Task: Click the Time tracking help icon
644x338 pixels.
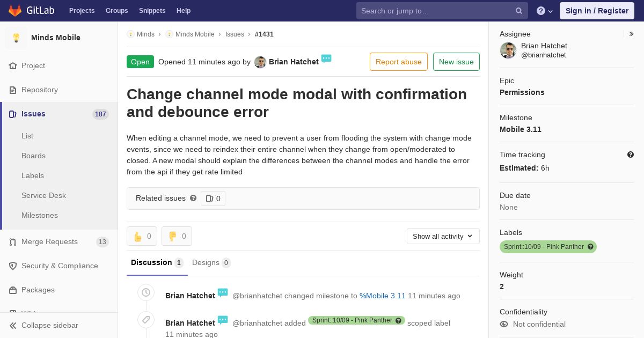Action: click(631, 155)
